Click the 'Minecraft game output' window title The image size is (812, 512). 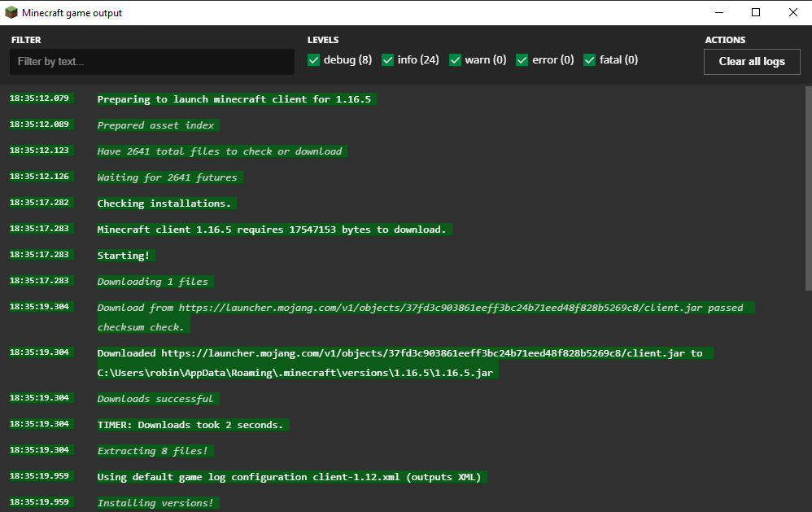[x=72, y=13]
